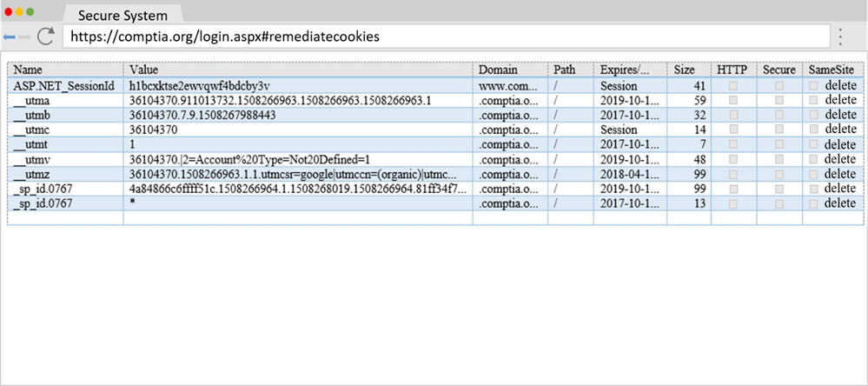Delete the __utmc cookie
Image resolution: width=868 pixels, height=386 pixels.
point(840,130)
